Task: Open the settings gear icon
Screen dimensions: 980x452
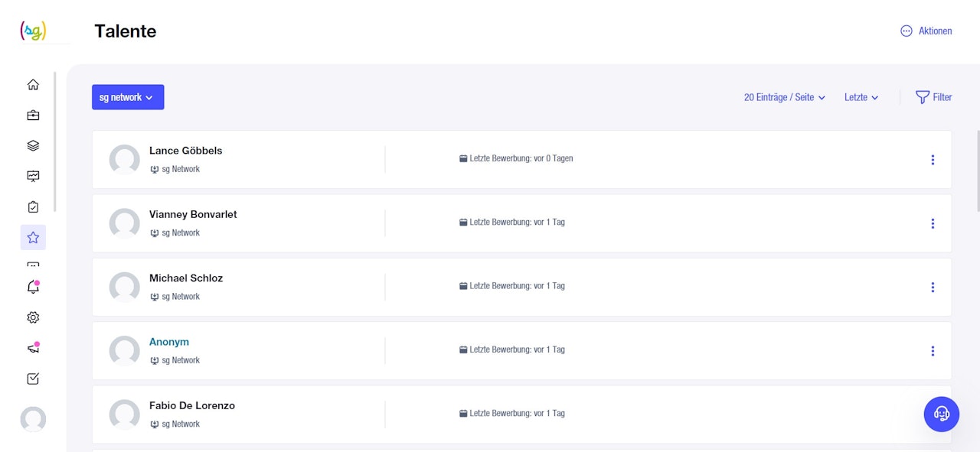Action: (x=33, y=317)
